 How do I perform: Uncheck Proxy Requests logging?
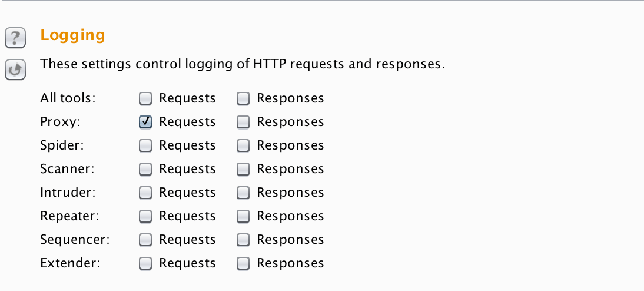[x=145, y=122]
